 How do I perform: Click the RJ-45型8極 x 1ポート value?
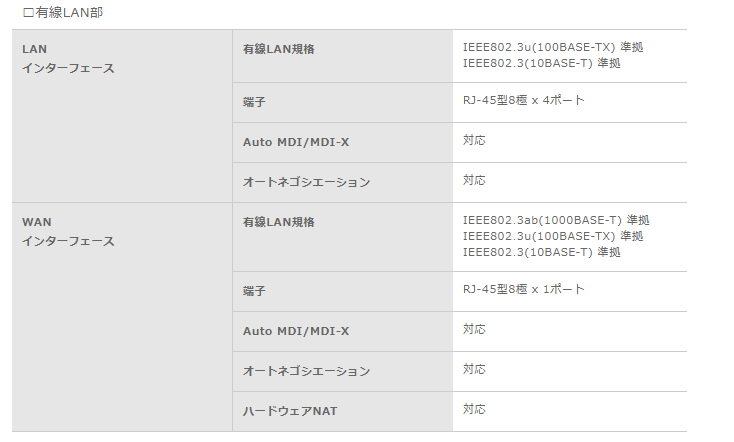523,289
